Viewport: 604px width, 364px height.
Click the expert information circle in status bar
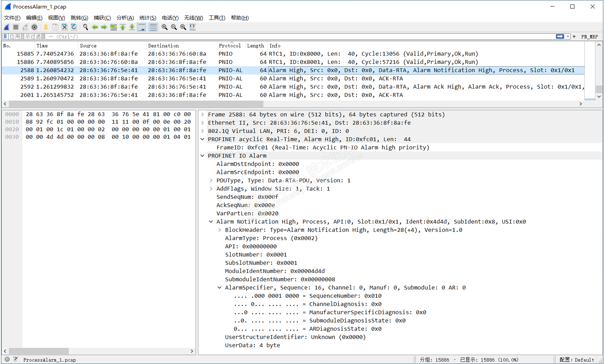[x=7, y=360]
